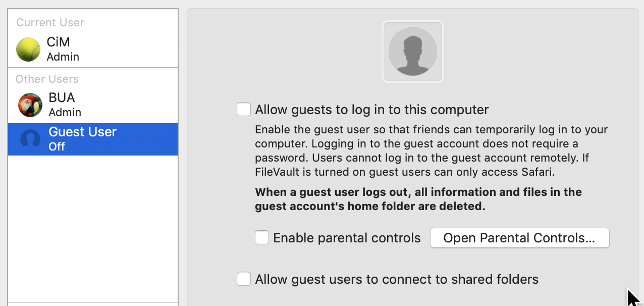Open Parental Controls settings

coord(519,238)
